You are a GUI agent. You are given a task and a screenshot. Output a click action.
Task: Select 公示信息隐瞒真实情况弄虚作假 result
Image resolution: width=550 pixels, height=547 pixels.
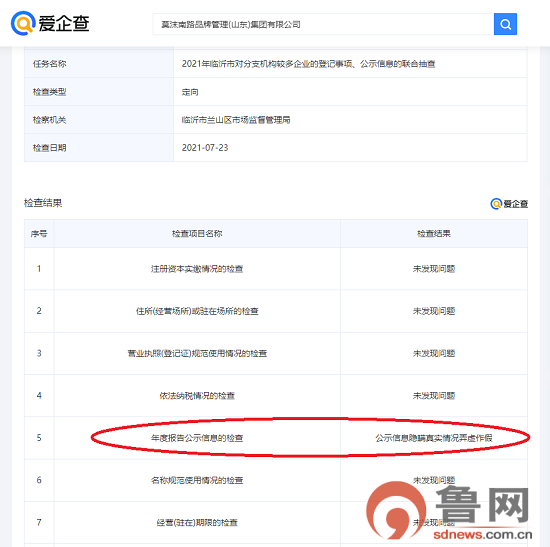pos(434,438)
